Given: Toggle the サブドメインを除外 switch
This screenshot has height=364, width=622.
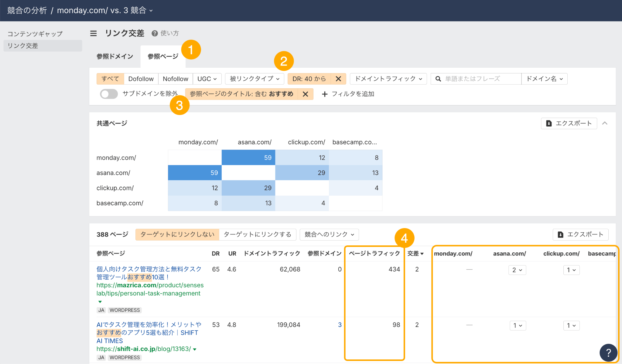Looking at the screenshot, I should pos(109,94).
